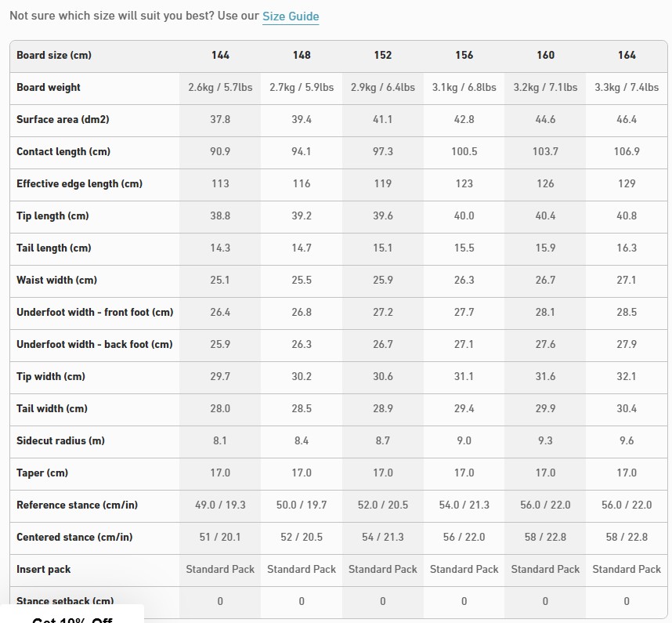672x623 pixels.
Task: Select the Surface area (dm2) row label
Action: (x=63, y=120)
